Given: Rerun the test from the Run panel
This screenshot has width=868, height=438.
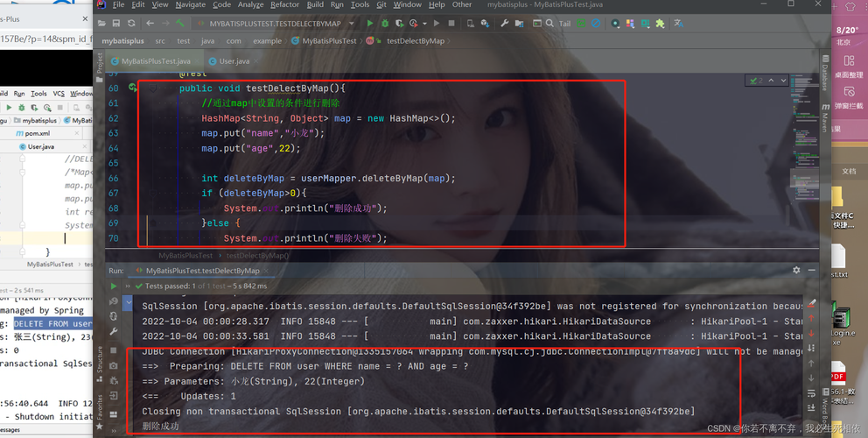Looking at the screenshot, I should [x=114, y=286].
